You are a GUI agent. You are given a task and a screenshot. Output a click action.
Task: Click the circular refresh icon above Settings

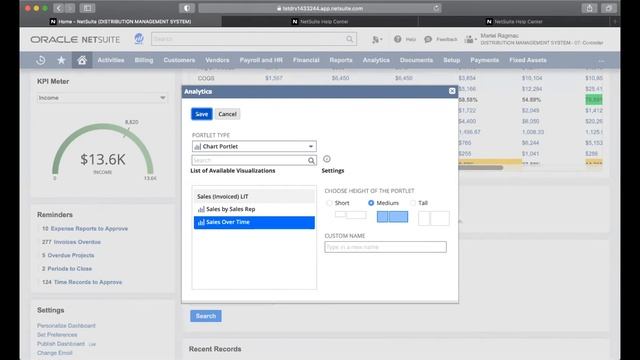[x=327, y=159]
